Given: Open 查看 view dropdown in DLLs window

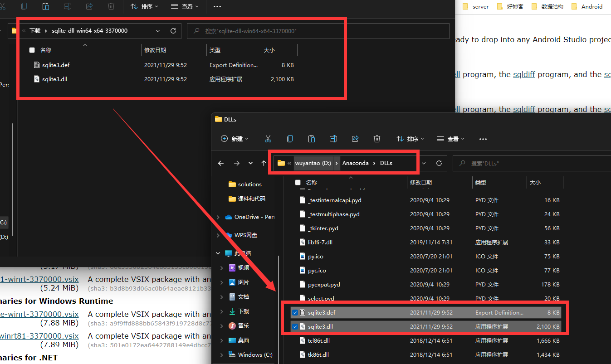Looking at the screenshot, I should tap(450, 139).
